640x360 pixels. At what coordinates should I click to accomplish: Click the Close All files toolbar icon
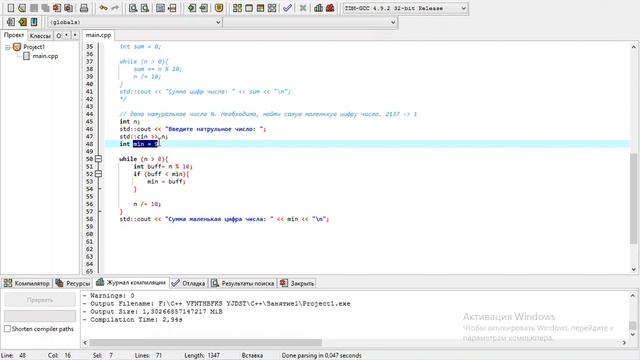tap(68, 8)
